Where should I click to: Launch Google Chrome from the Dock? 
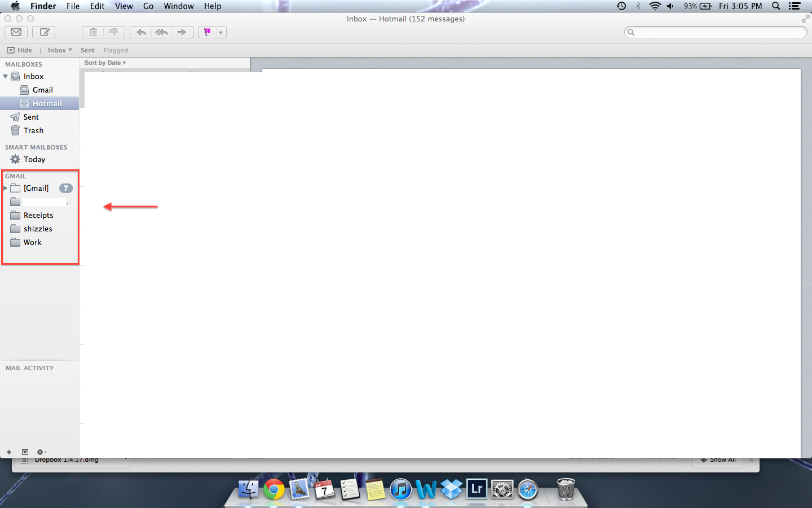coord(273,489)
